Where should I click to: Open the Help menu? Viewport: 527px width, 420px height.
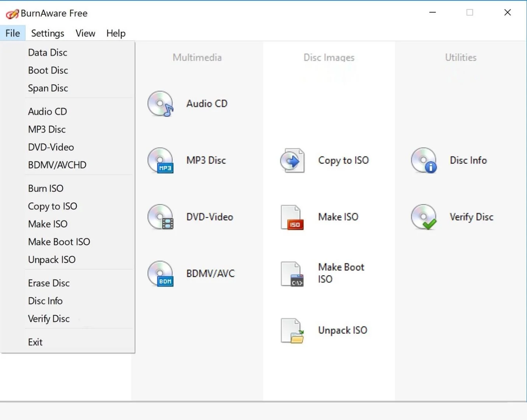point(116,33)
